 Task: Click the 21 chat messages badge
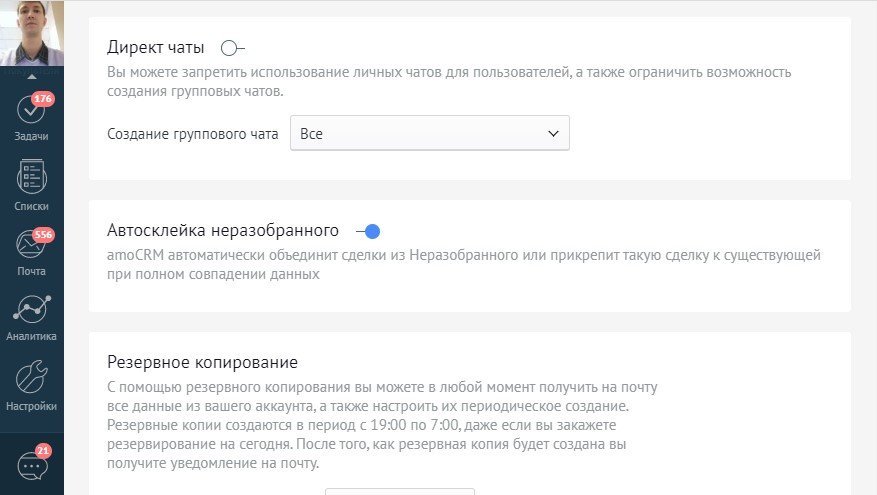pos(43,451)
